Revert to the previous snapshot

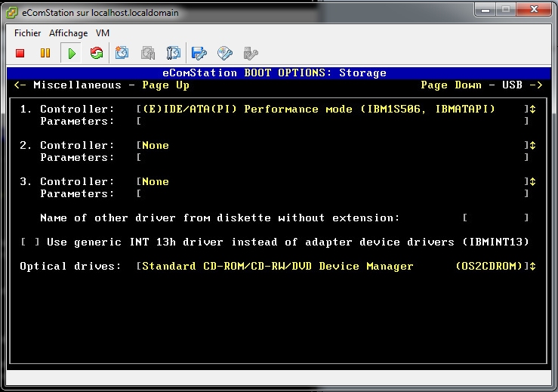148,53
